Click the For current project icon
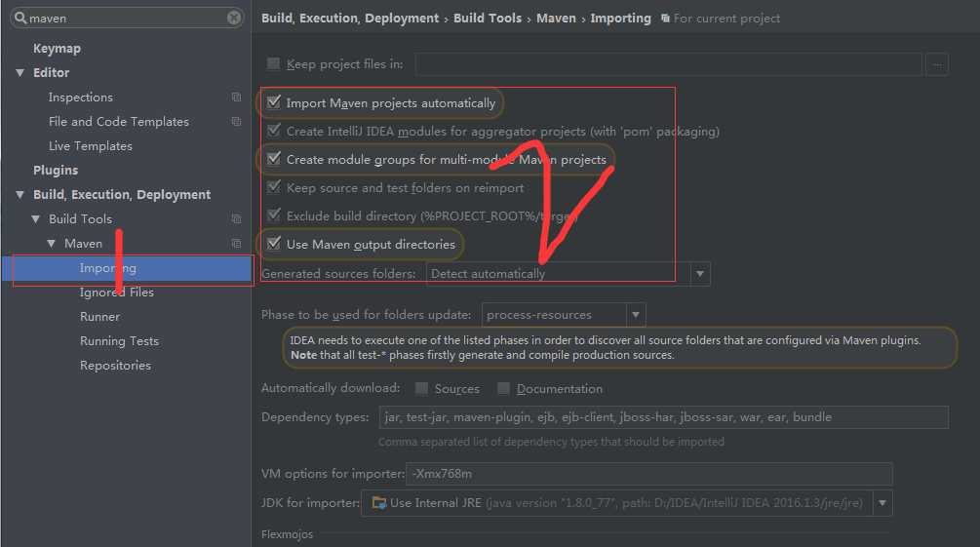The image size is (980, 547). click(666, 19)
